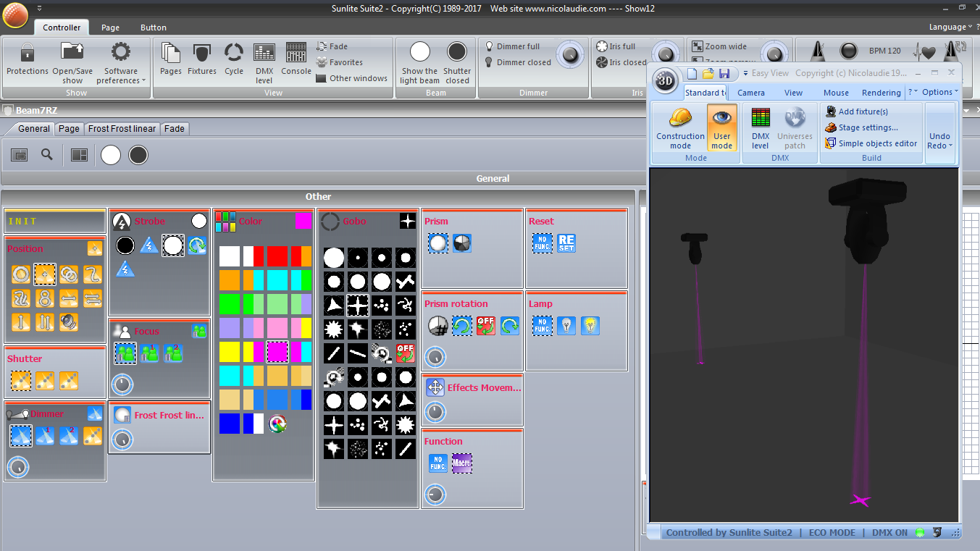Toggle Favorites in the View group
This screenshot has width=980, height=551.
[x=340, y=62]
